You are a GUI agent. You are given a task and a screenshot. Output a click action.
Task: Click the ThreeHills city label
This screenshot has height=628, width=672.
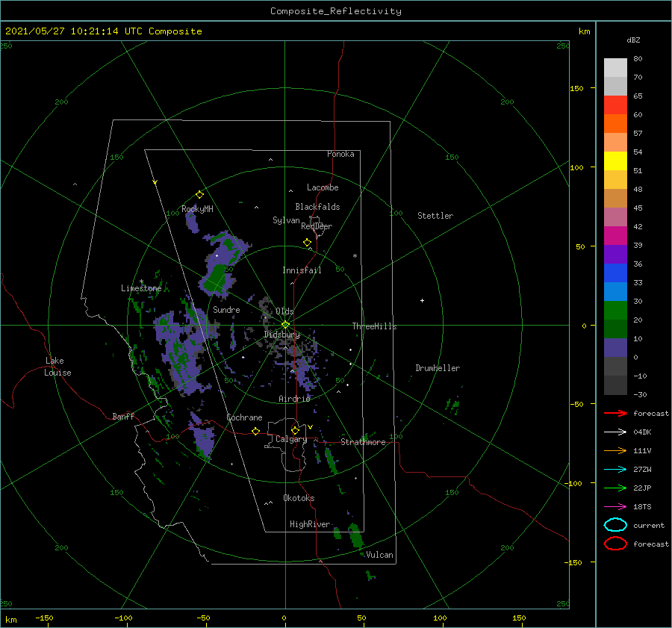tap(374, 326)
